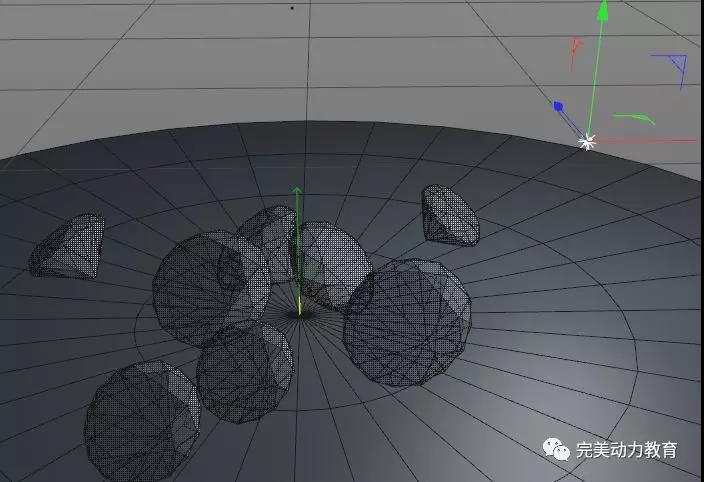The image size is (704, 482).
Task: Select the diamond at the bottom left
Action: [x=143, y=412]
